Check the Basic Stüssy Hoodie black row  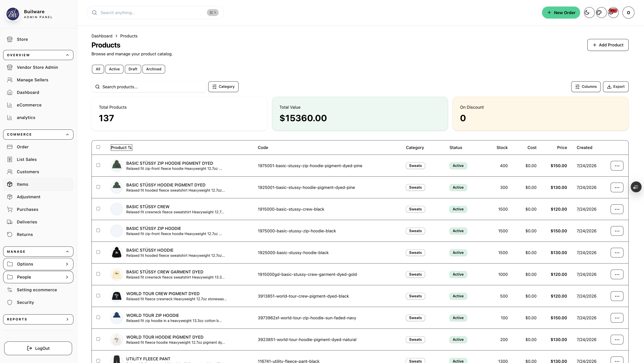[x=98, y=252]
